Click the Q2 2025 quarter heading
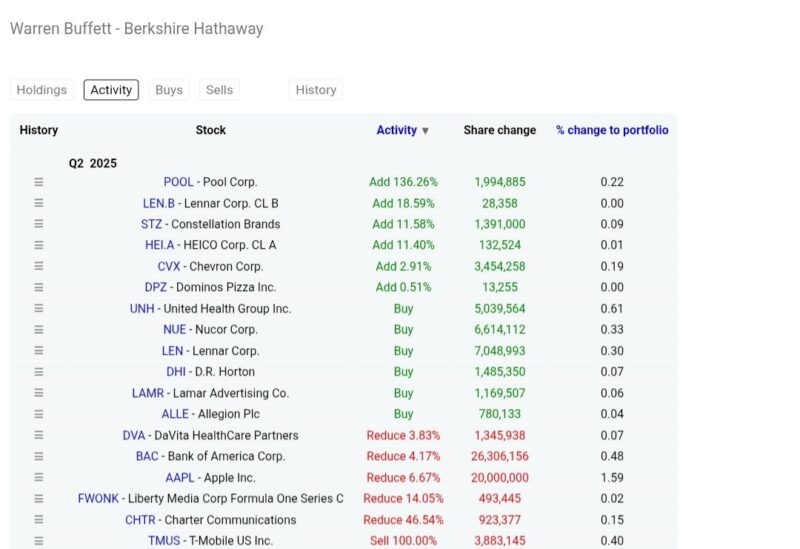 pos(92,163)
